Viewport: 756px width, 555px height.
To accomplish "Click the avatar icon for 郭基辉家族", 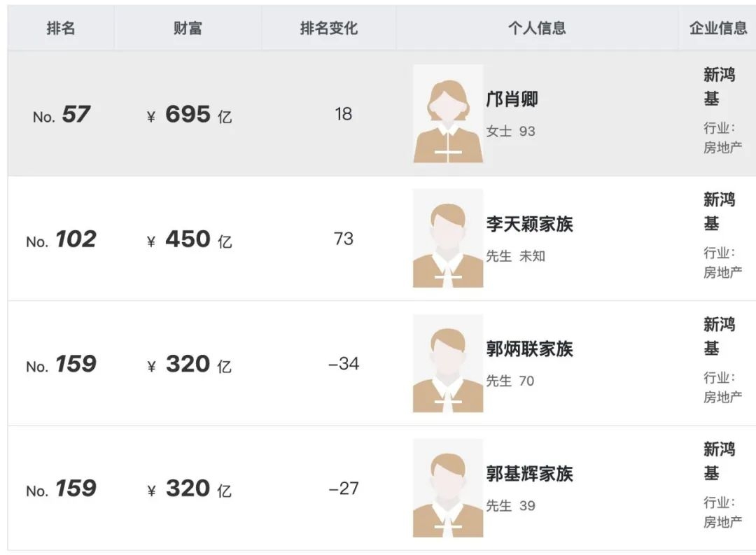I will point(448,488).
